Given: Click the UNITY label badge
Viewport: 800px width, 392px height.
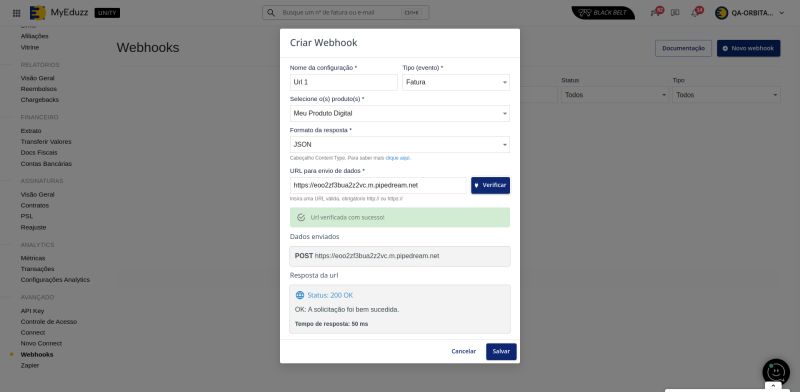Looking at the screenshot, I should click(107, 13).
